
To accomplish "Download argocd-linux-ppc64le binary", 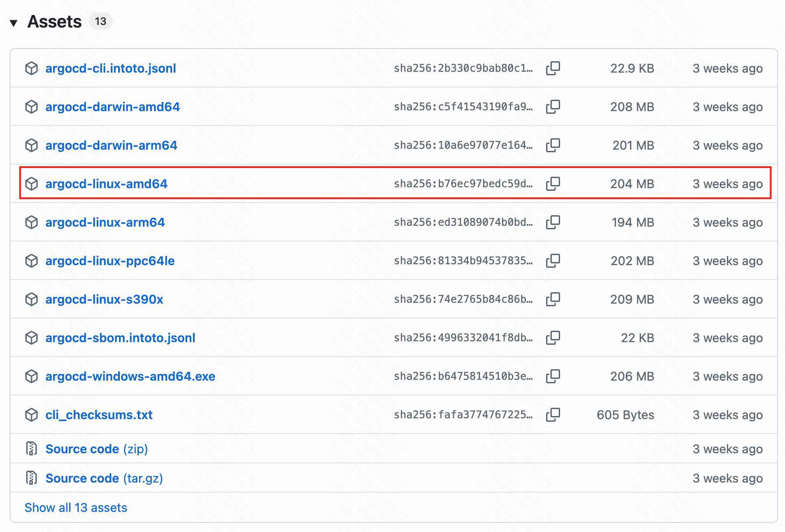I will click(x=110, y=261).
